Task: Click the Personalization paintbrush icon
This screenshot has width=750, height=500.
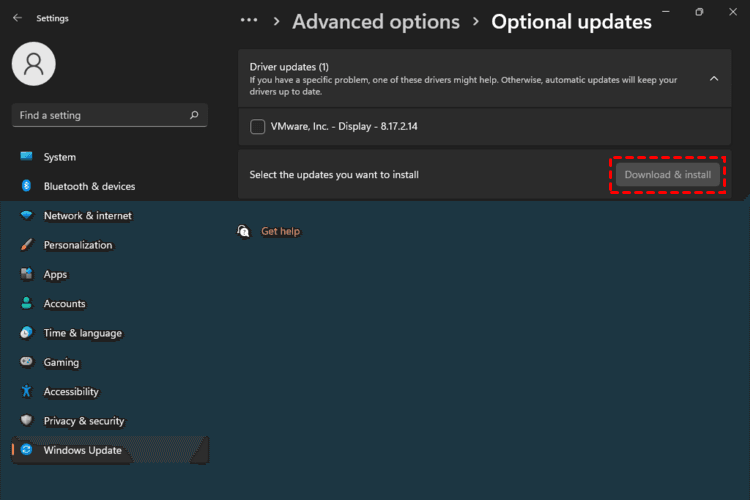Action: pos(26,245)
